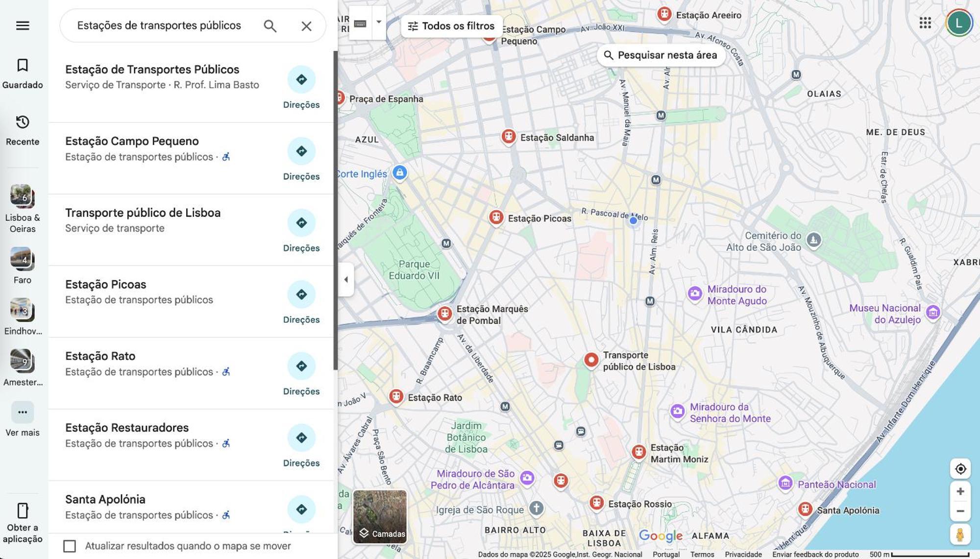Zoom in on the map
This screenshot has width=980, height=559.
click(x=960, y=491)
